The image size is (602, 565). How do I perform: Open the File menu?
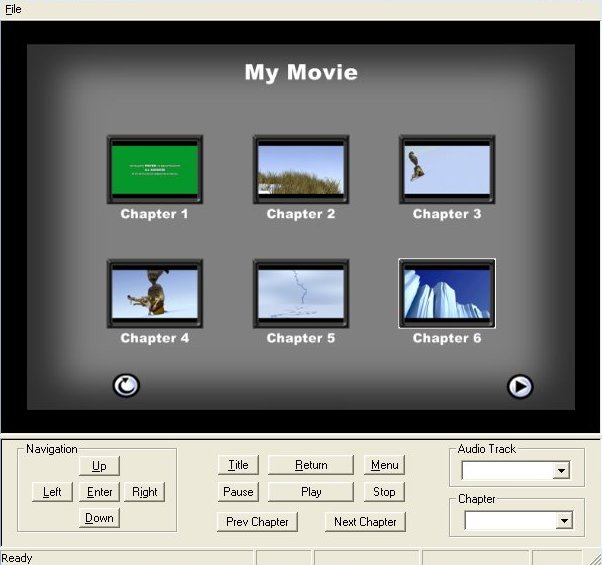pos(13,9)
